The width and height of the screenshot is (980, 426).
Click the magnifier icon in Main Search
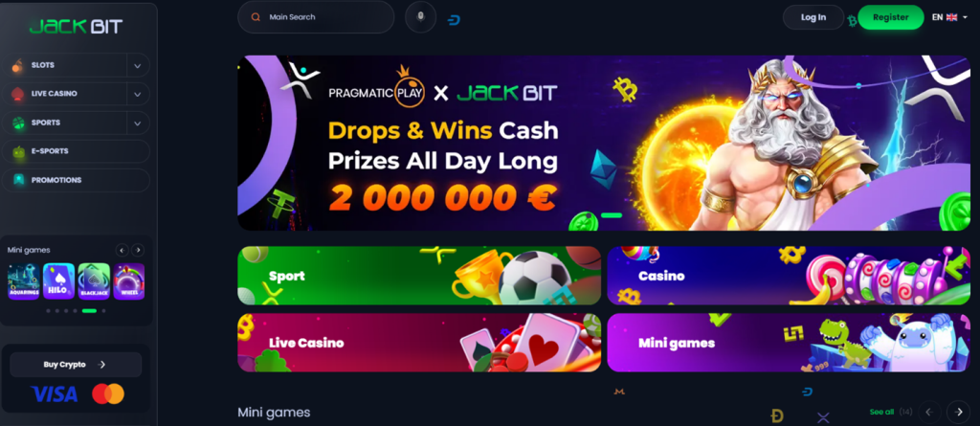click(x=255, y=17)
